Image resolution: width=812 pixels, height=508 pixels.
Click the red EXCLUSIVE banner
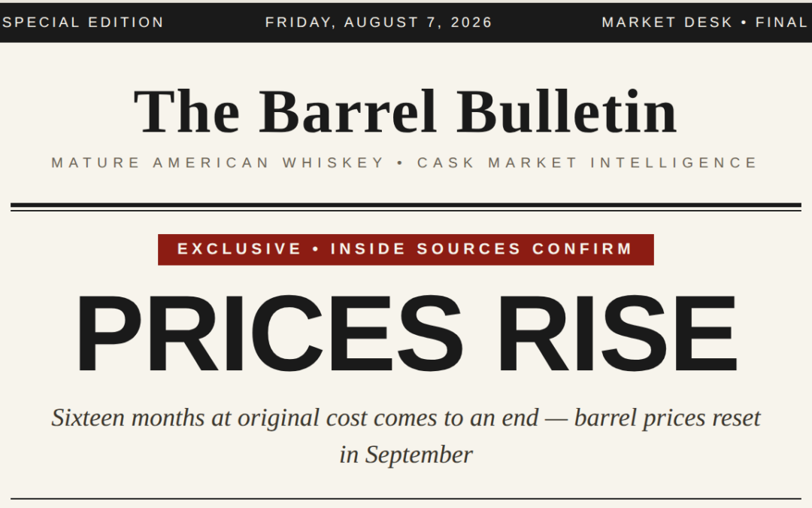coord(405,250)
